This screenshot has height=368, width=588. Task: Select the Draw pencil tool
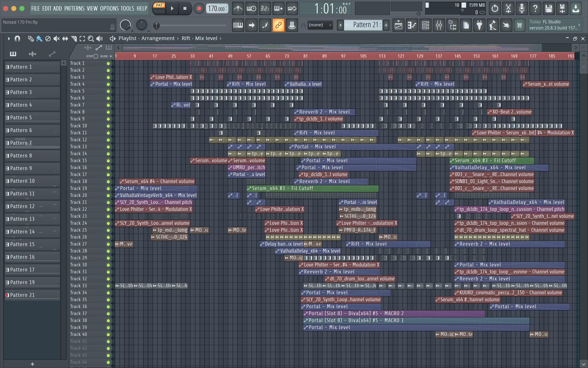pos(31,38)
